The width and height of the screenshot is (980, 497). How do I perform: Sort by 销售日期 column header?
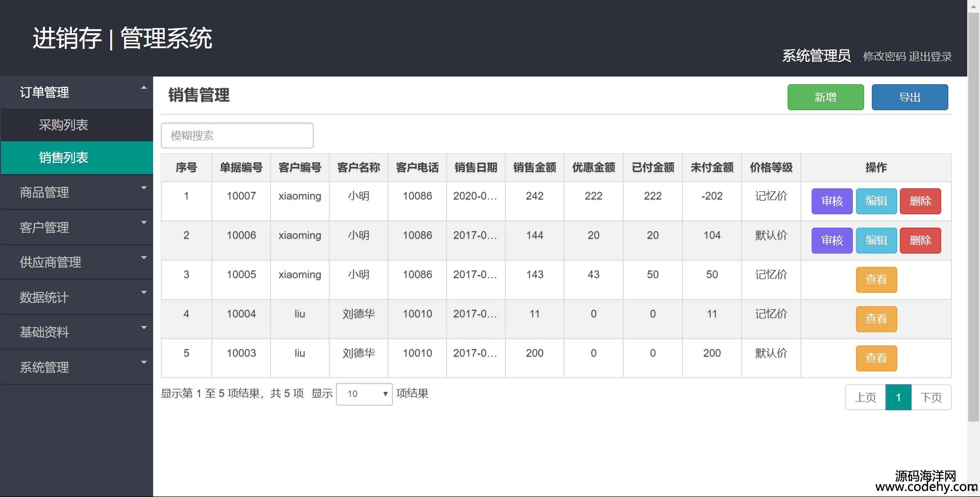pyautogui.click(x=476, y=167)
